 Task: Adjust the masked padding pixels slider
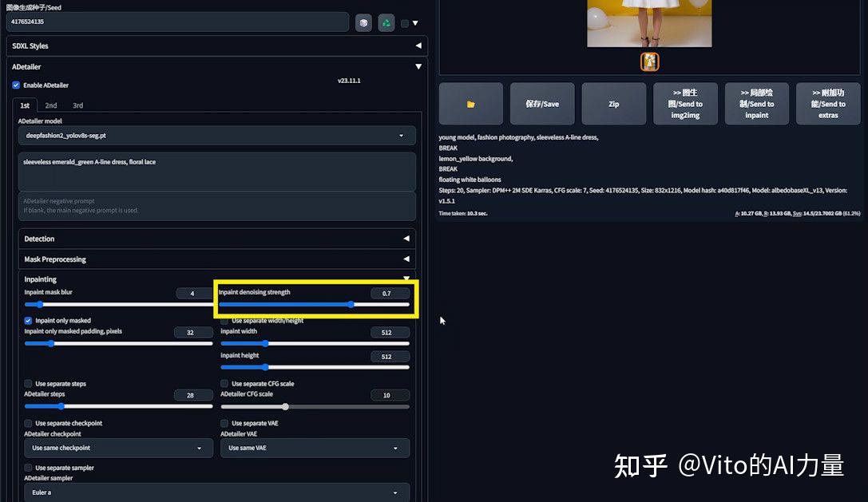[x=118, y=344]
